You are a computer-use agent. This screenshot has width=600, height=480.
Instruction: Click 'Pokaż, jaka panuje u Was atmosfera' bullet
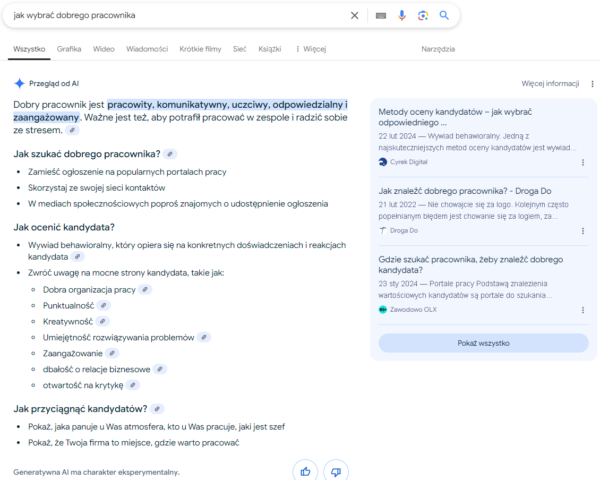click(157, 427)
